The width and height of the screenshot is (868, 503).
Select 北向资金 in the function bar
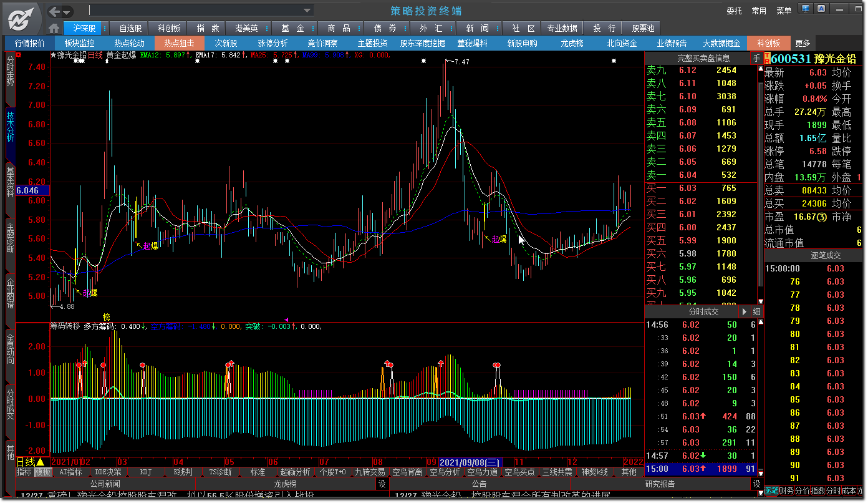(622, 43)
